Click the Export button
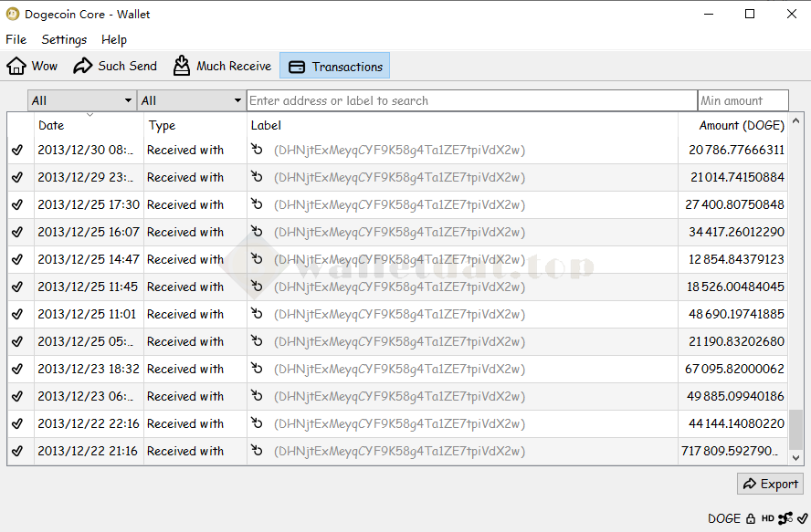This screenshot has width=811, height=532. [x=770, y=484]
